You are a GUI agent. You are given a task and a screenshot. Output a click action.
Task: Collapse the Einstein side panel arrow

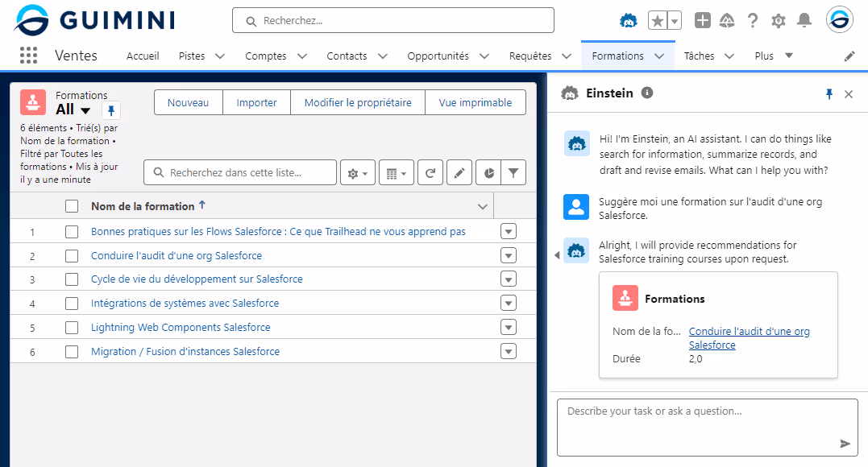557,255
